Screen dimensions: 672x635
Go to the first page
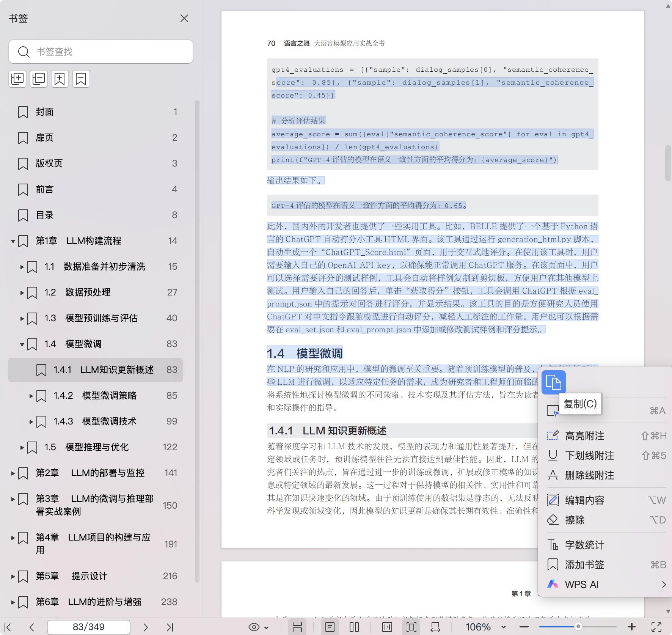[8, 627]
